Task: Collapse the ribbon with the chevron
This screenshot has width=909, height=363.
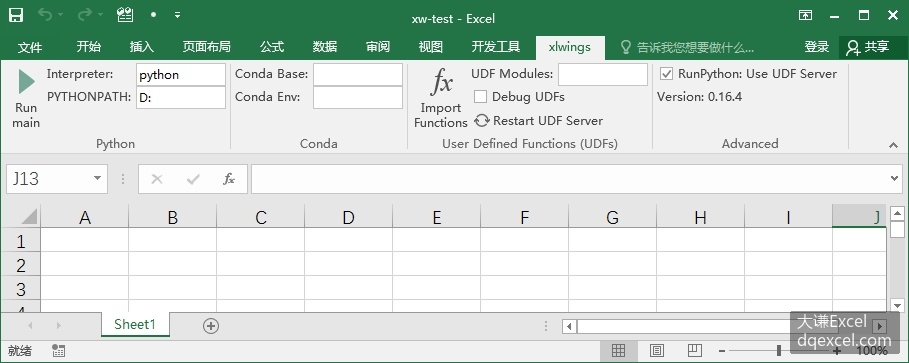Action: [x=893, y=145]
